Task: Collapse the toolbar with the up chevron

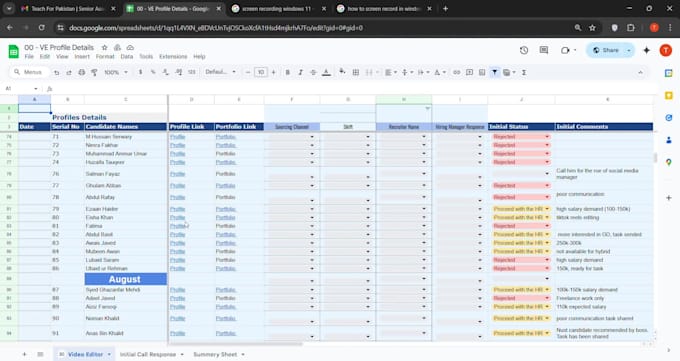Action: pos(640,72)
